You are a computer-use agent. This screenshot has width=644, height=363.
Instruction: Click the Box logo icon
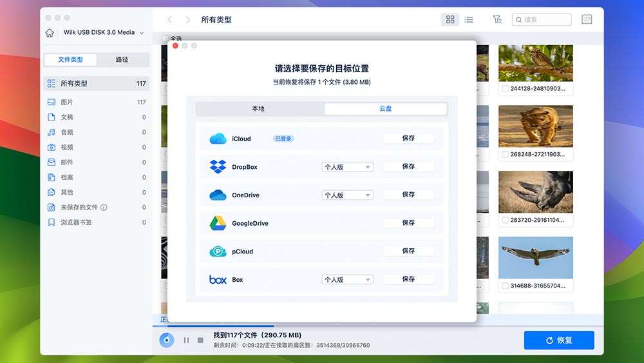tap(218, 280)
